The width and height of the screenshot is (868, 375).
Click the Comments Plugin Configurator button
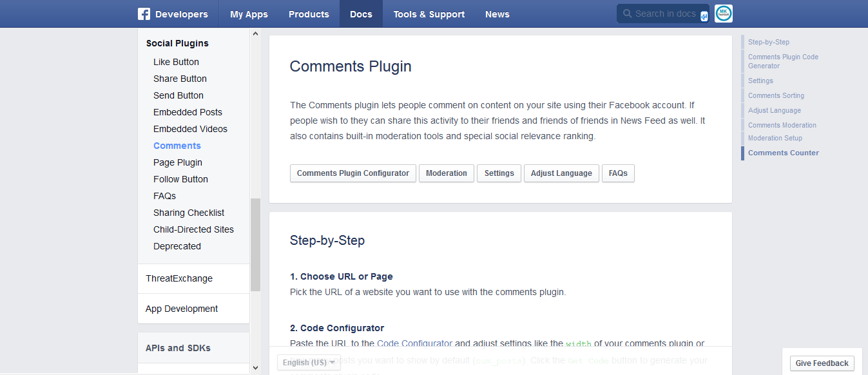point(353,173)
